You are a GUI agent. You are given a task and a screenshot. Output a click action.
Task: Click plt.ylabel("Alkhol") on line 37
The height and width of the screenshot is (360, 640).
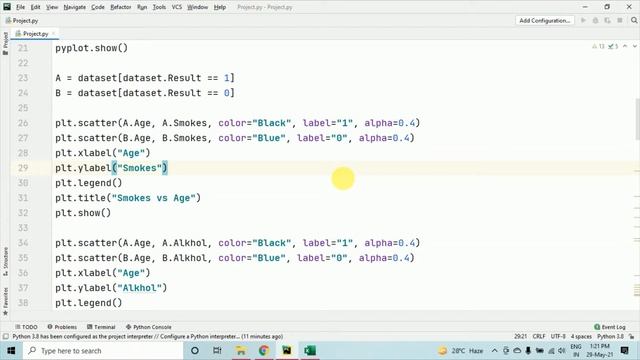pyautogui.click(x=111, y=288)
